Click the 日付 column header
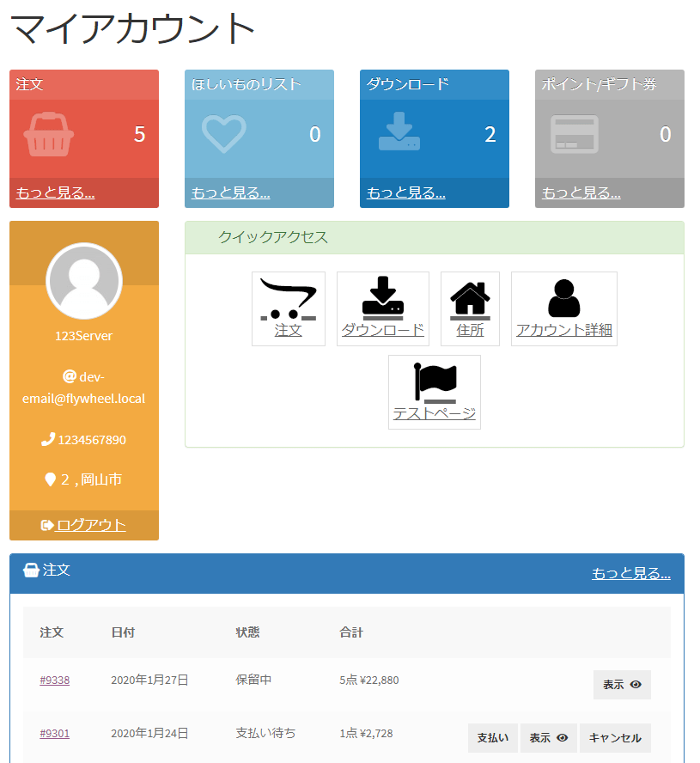The height and width of the screenshot is (763, 700). coord(123,632)
